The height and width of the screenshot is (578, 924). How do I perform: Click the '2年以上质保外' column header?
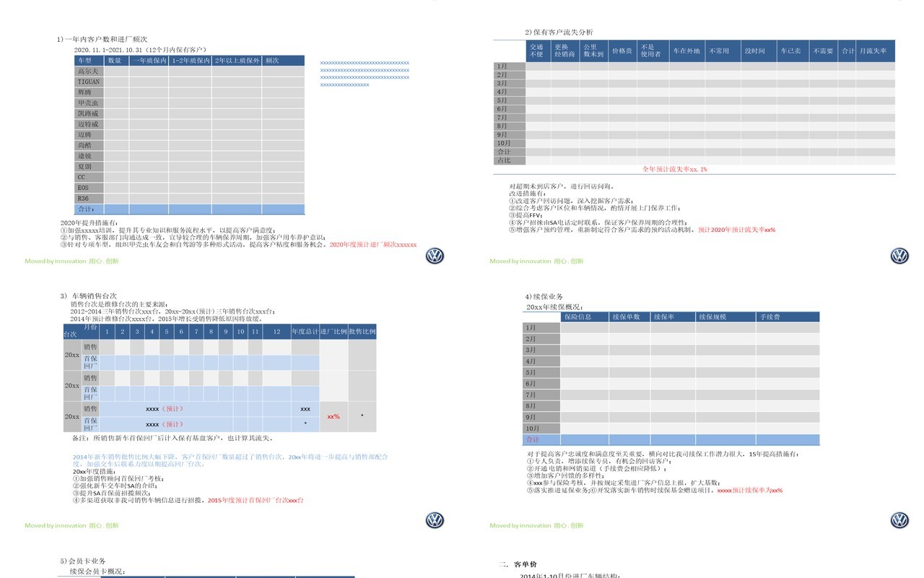click(x=237, y=61)
